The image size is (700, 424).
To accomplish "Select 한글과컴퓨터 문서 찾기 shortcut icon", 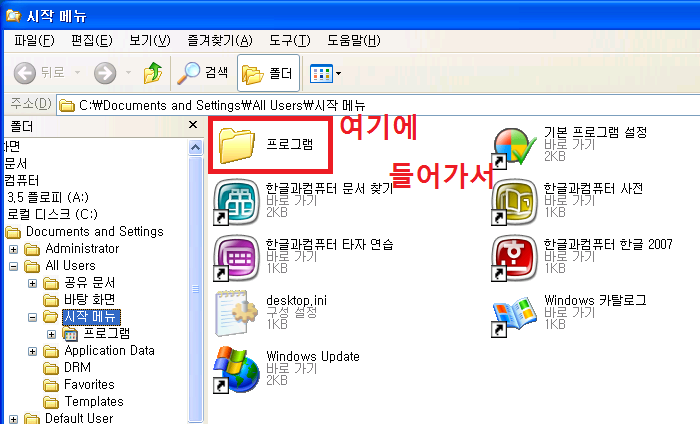I will (236, 202).
